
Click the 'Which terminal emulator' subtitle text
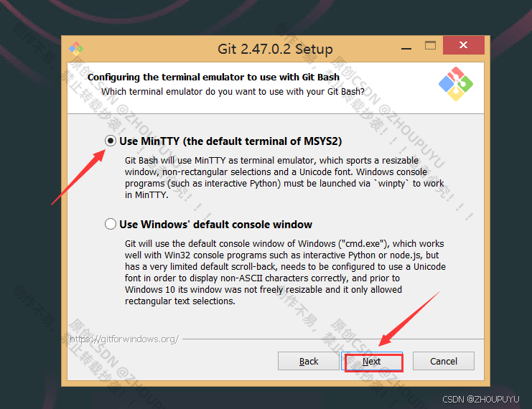(233, 92)
